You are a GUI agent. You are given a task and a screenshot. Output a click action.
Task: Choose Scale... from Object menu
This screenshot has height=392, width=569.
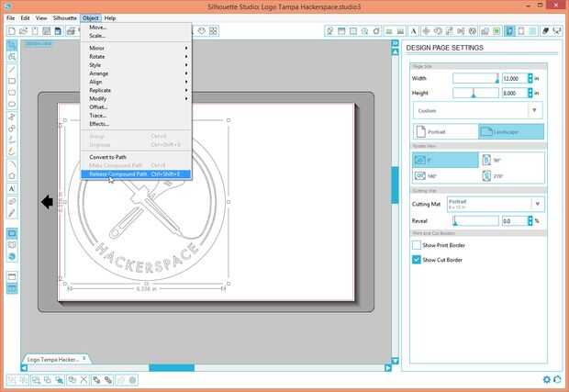click(137, 36)
